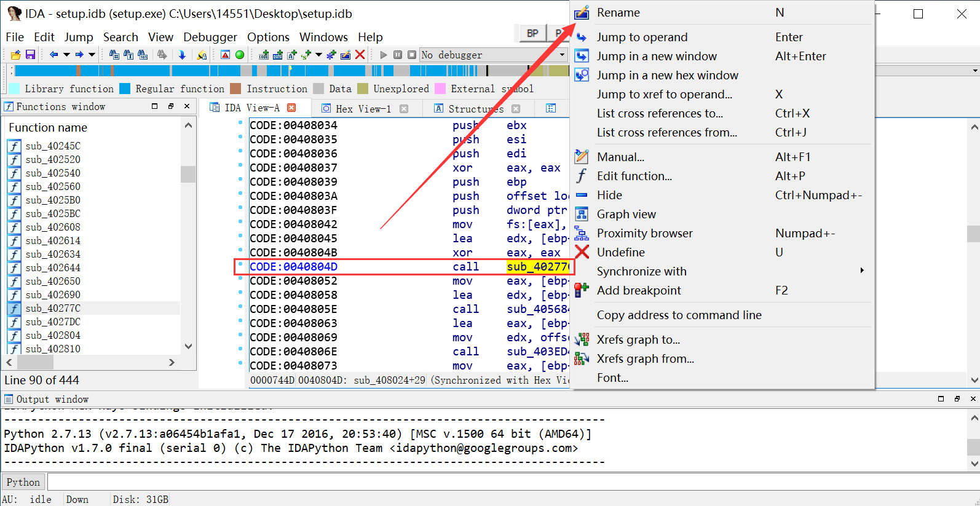The image size is (980, 506).
Task: Click the jump back arrow icon
Action: (53, 55)
